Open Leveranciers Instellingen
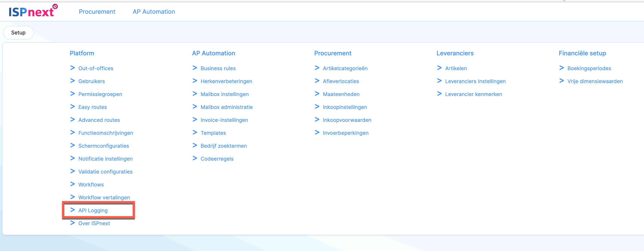The image size is (644, 251). [475, 81]
